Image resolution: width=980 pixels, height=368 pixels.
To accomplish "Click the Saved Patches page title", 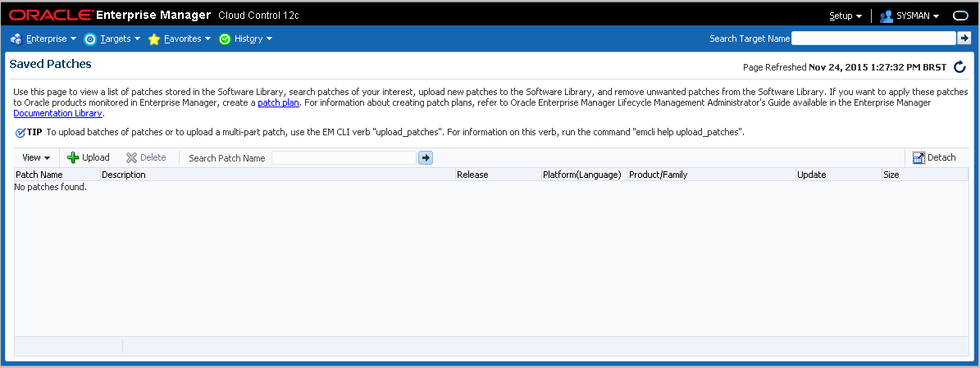I will 51,64.
